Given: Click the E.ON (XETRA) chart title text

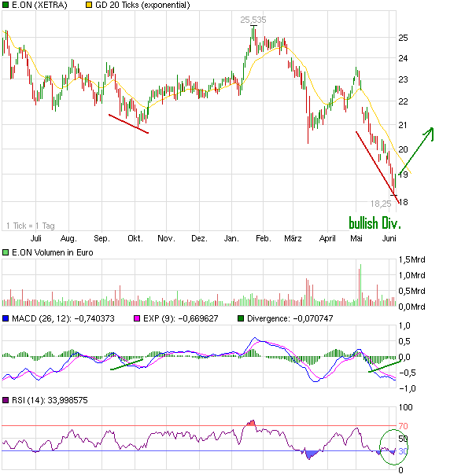Looking at the screenshot, I should coord(39,6).
